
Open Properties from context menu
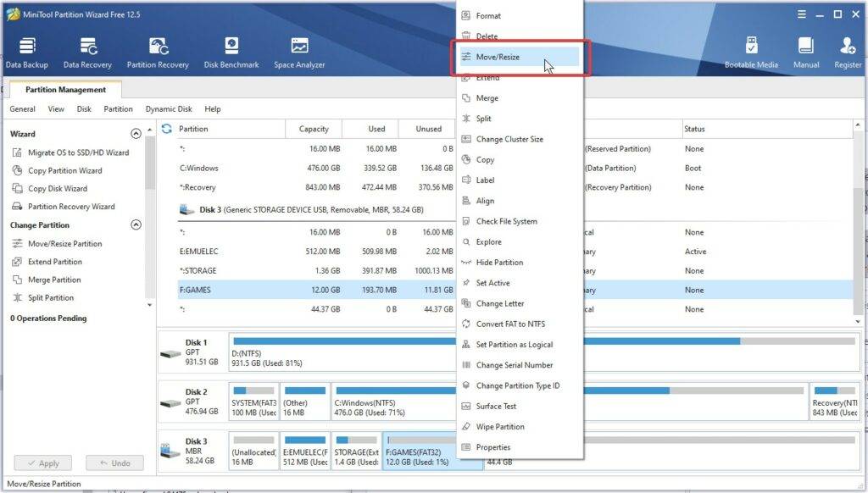coord(520,447)
